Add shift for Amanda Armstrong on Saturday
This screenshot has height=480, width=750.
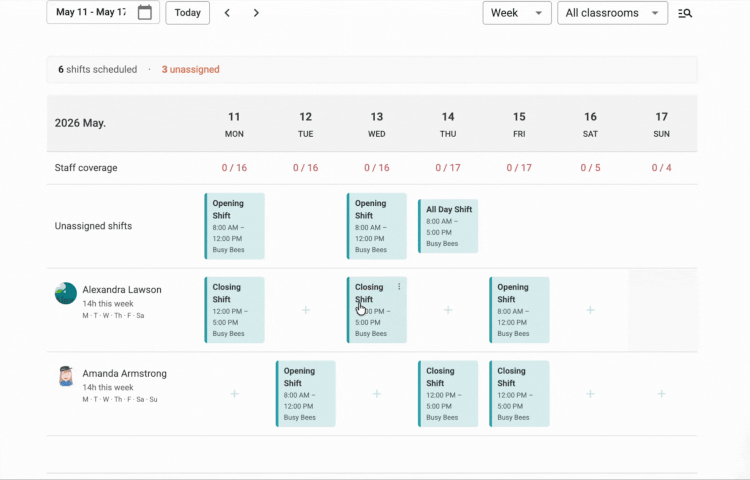tap(590, 393)
